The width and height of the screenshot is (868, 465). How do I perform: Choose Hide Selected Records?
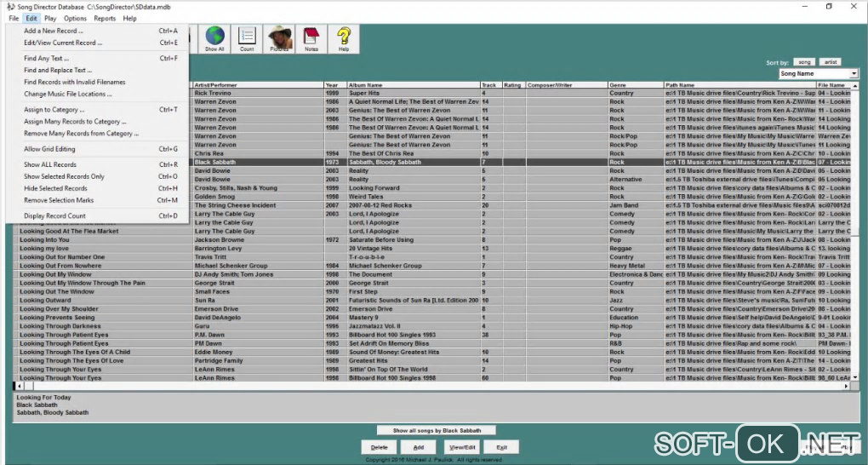97,188
